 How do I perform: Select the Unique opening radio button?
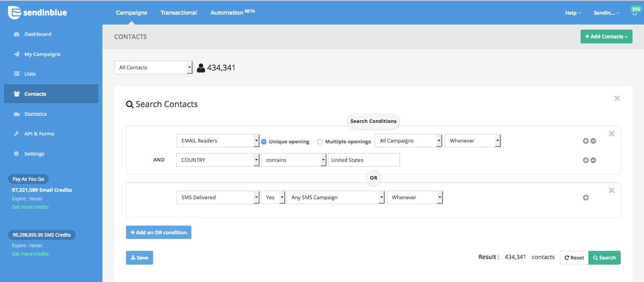264,142
